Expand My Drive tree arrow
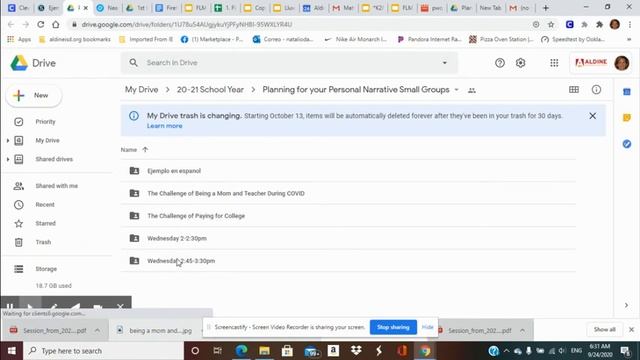Screen dimensions: 640x360 coord(7,141)
